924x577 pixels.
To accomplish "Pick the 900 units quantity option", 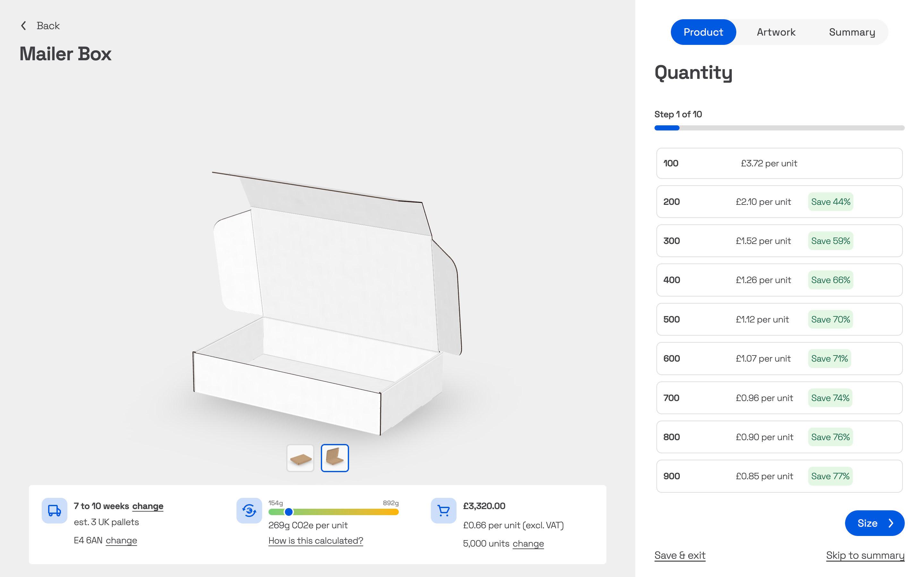I will (779, 476).
